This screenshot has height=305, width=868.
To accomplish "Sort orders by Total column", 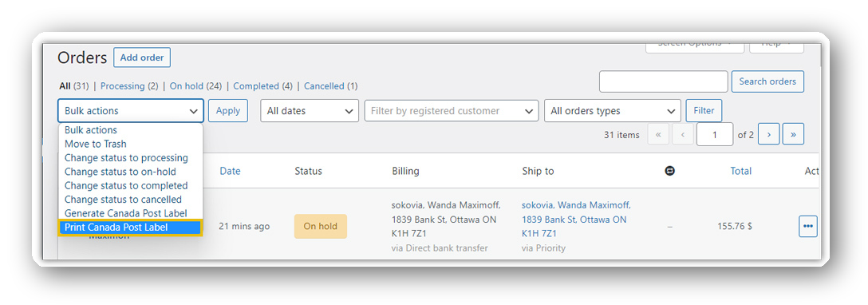I will click(740, 171).
